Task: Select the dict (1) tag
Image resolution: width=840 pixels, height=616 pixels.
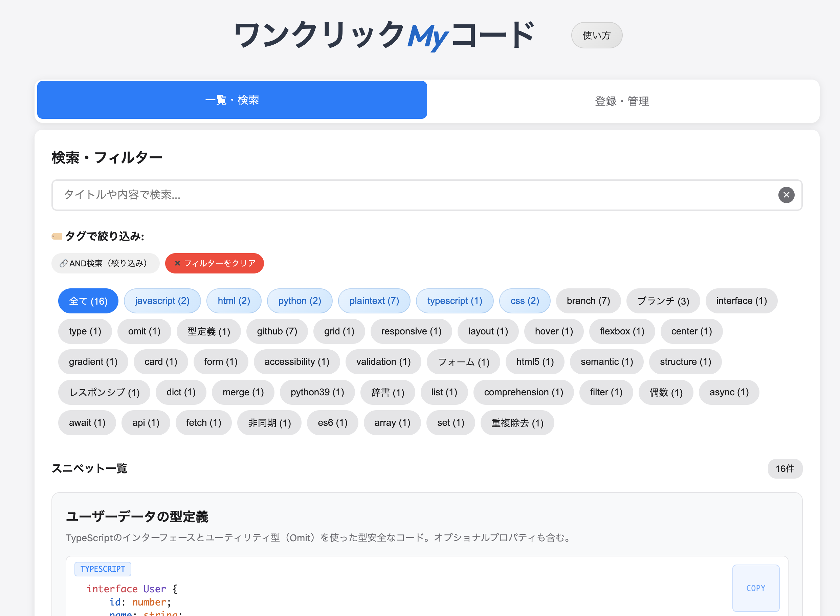Action: point(181,393)
